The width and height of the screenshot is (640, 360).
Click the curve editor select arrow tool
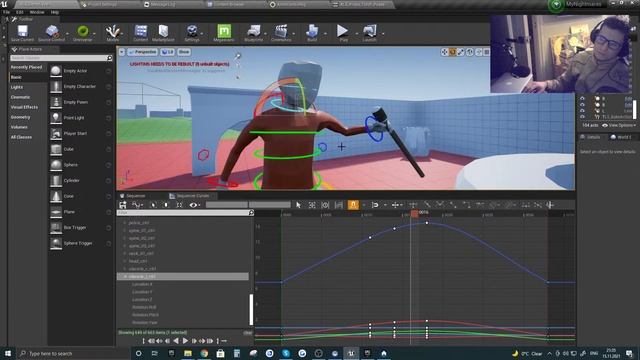click(x=298, y=205)
